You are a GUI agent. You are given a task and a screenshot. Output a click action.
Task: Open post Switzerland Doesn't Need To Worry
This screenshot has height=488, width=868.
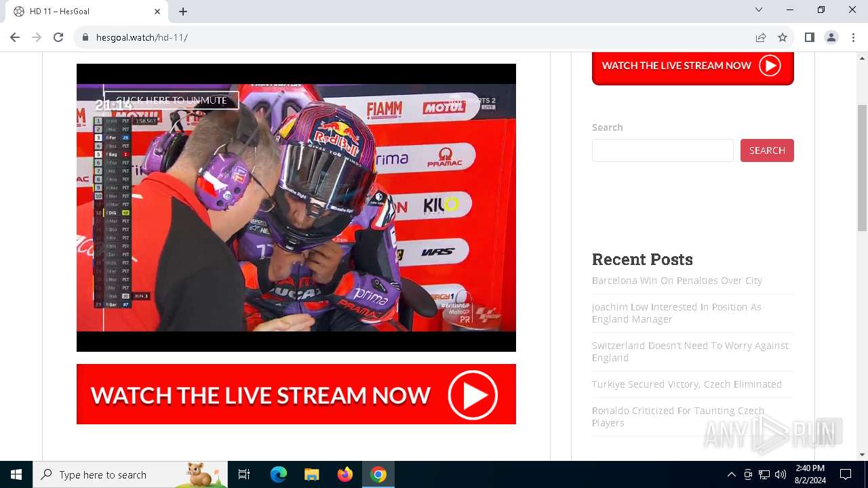click(690, 352)
